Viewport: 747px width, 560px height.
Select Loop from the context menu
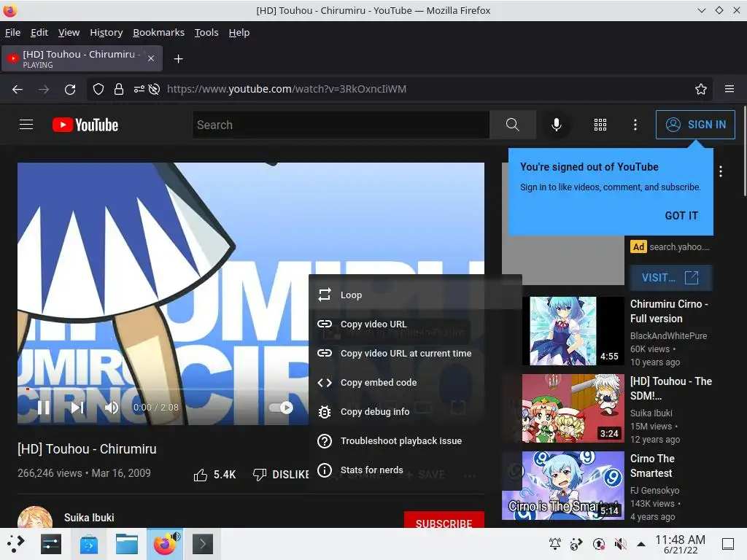click(x=415, y=295)
